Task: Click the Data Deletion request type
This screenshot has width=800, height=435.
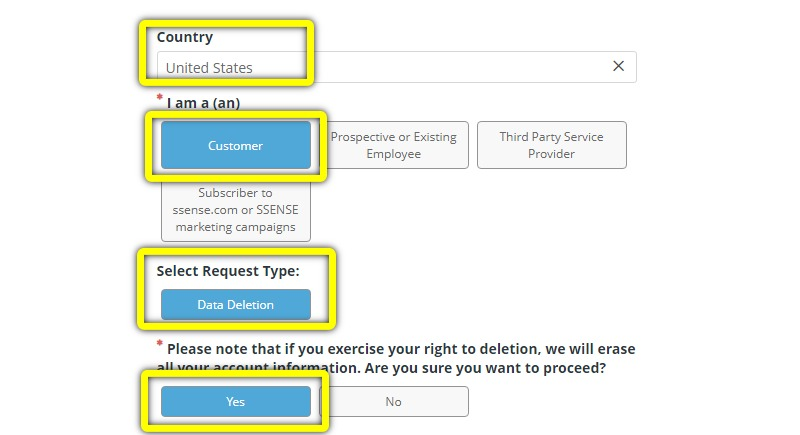Action: coord(236,304)
